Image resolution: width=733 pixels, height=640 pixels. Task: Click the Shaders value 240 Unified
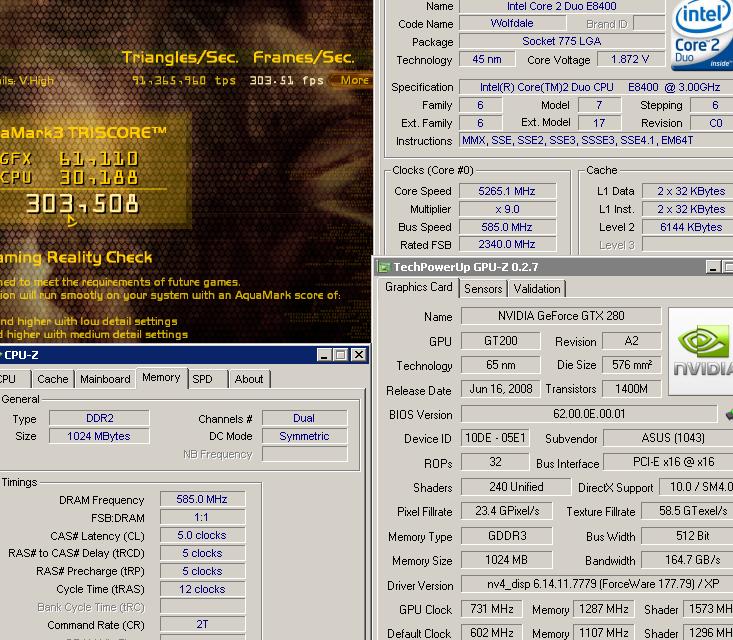pos(516,487)
